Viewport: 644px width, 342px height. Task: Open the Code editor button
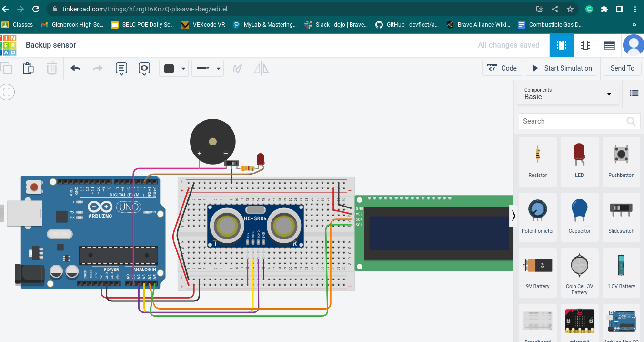coord(502,68)
